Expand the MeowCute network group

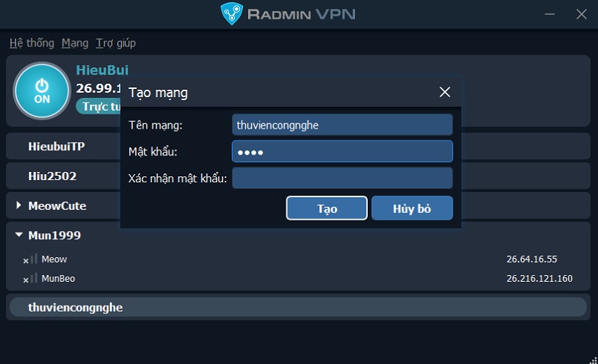click(x=18, y=206)
